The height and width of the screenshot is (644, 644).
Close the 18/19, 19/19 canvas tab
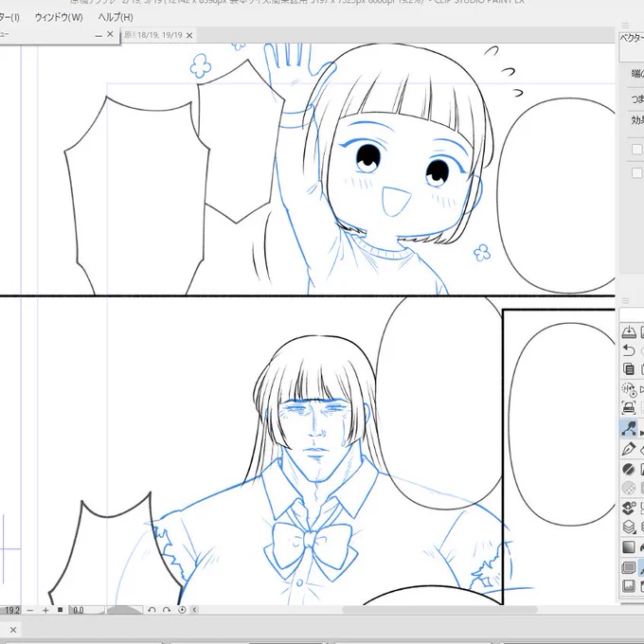pyautogui.click(x=189, y=36)
